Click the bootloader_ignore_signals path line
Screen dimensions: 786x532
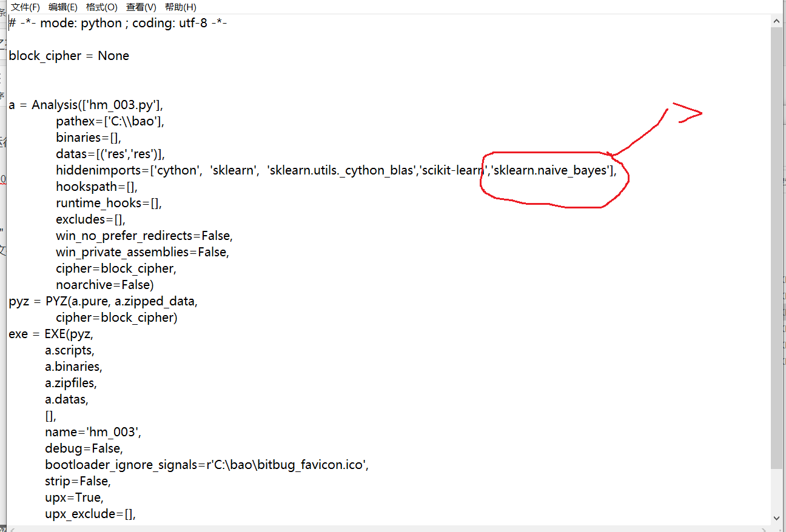(206, 464)
